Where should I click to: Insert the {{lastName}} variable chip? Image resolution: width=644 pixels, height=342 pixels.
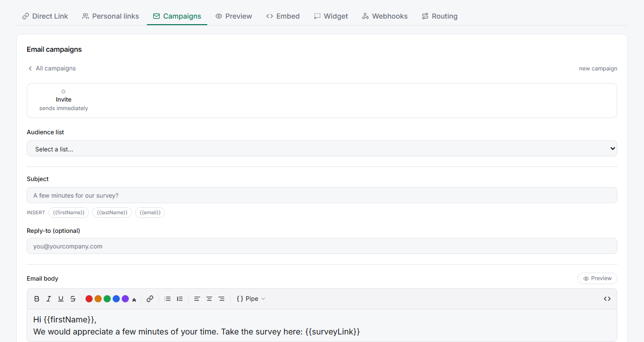[112, 213]
